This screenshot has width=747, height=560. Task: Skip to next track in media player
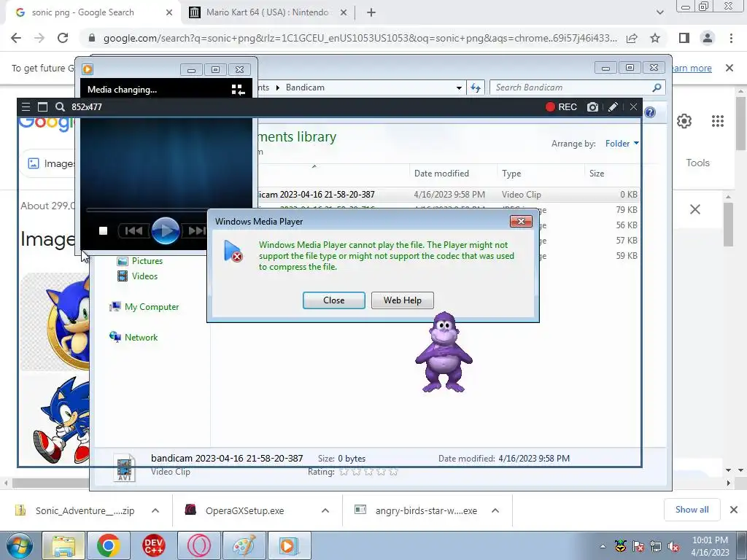click(196, 231)
